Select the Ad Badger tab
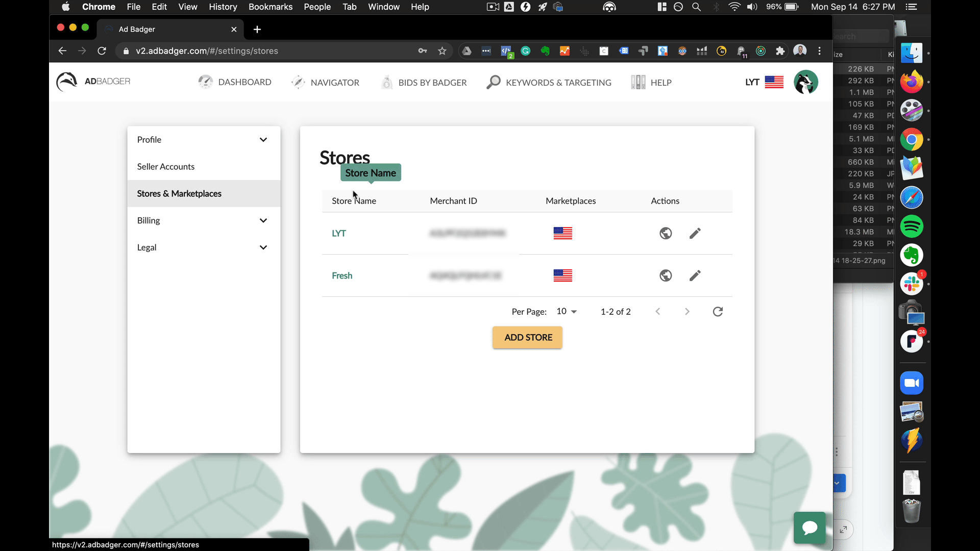This screenshot has width=980, height=551. click(171, 29)
